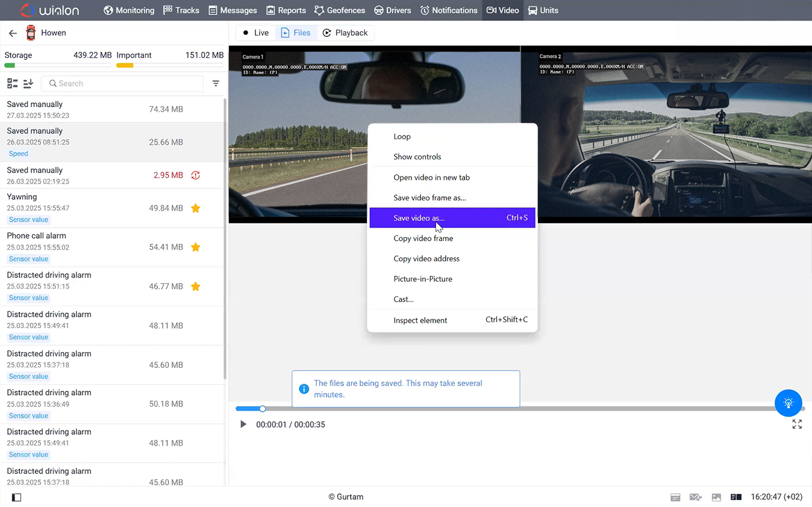Toggle the select-all checklist icon
The width and height of the screenshot is (812, 507).
coord(12,84)
